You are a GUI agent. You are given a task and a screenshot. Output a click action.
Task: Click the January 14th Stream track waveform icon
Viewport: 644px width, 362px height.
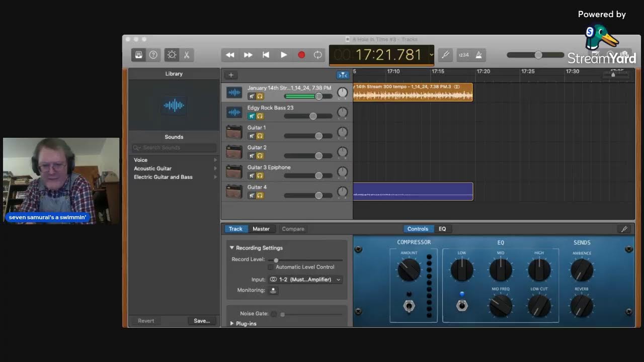(x=234, y=93)
